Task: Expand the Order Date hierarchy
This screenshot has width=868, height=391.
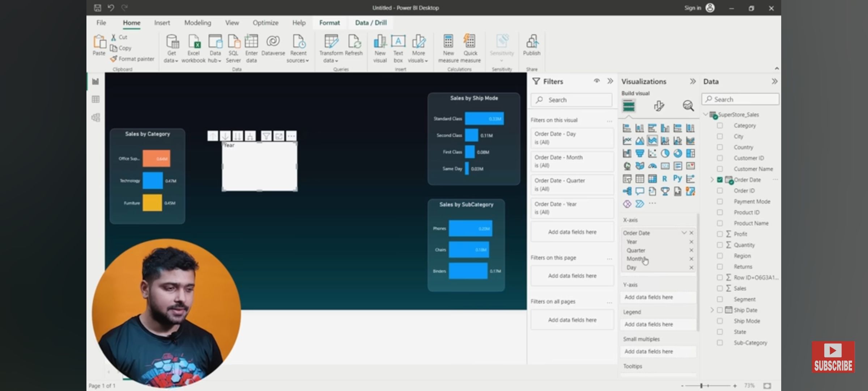Action: [712, 180]
